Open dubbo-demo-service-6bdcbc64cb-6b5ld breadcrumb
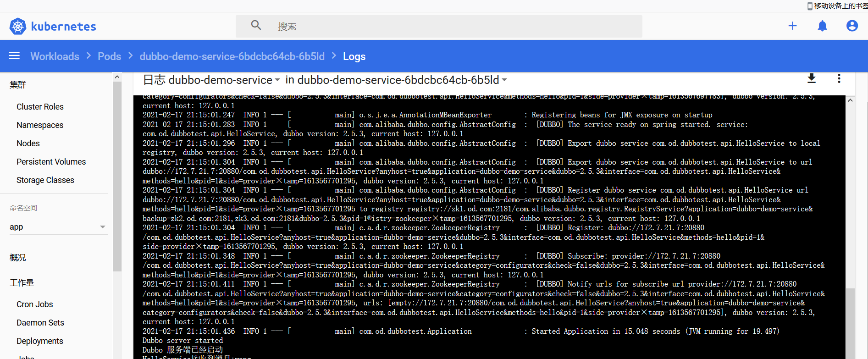This screenshot has width=868, height=359. tap(232, 56)
